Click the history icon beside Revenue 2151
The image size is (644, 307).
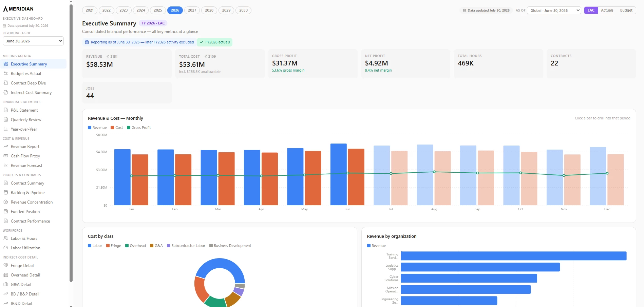click(108, 57)
